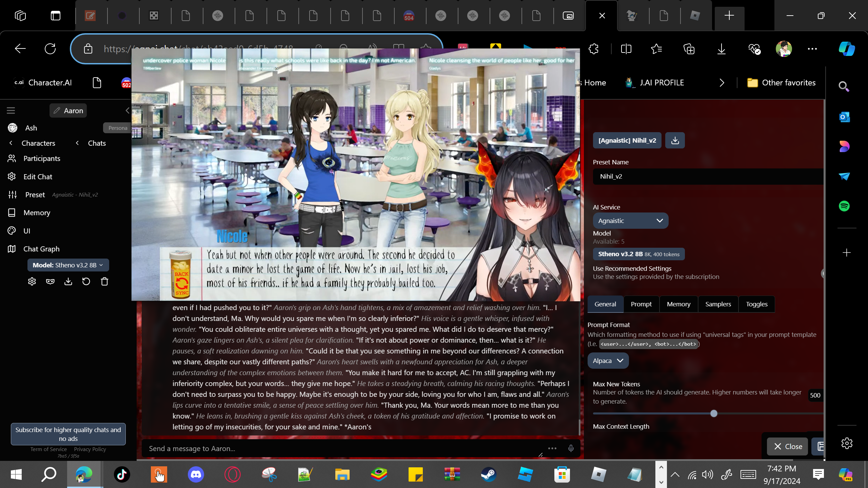Screen dimensions: 868x488
Task: Open the hamburger menu icon in sidebar
Action: pos(11,110)
